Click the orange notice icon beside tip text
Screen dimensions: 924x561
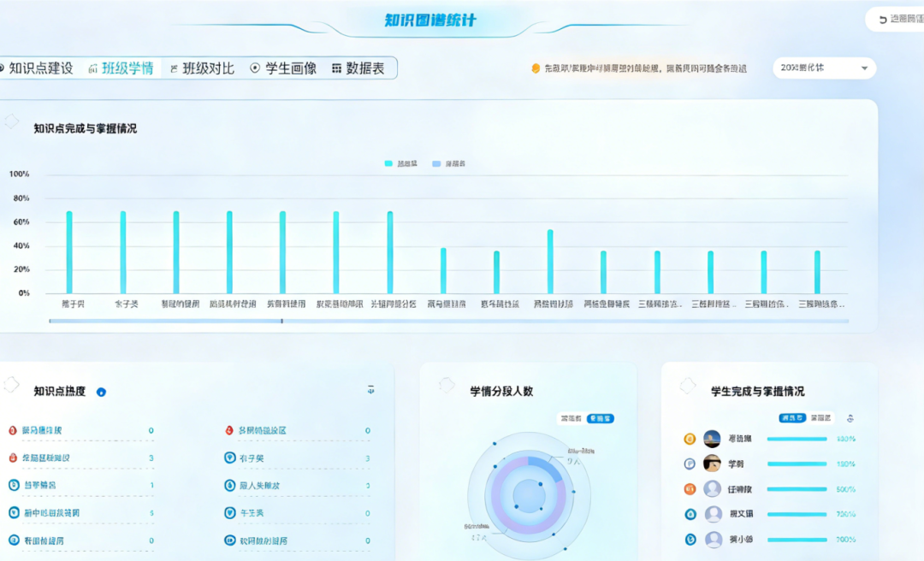(x=536, y=68)
